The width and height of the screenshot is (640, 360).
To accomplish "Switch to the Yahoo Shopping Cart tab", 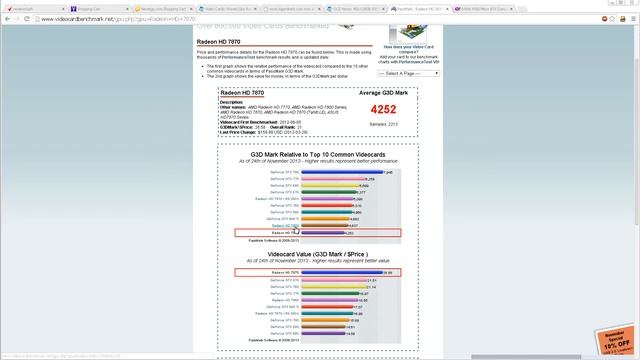I will [x=99, y=9].
